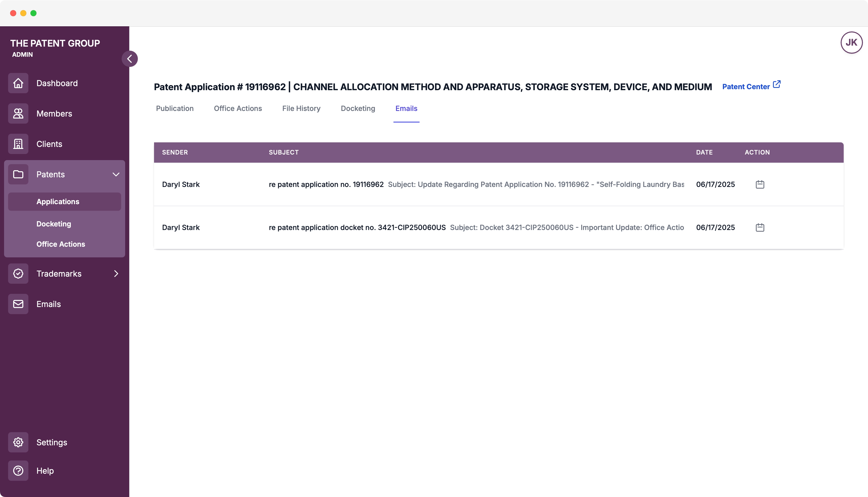Open Applications in the Patents submenu
The image size is (868, 497).
65,201
